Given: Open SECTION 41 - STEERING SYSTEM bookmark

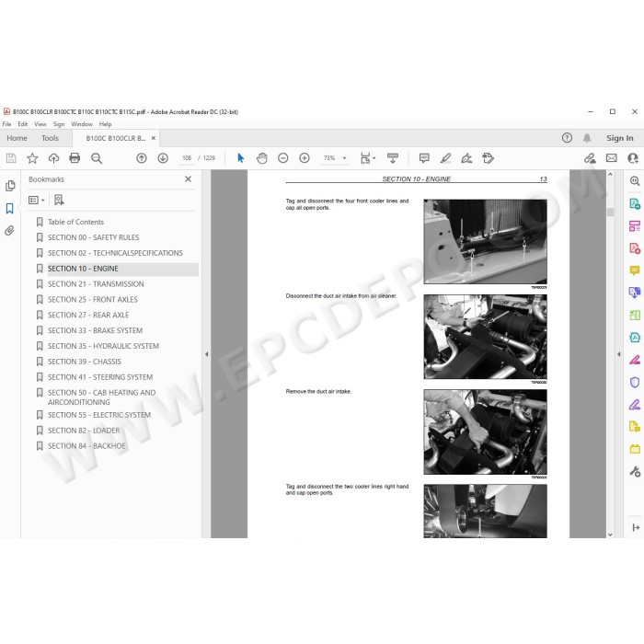Looking at the screenshot, I should [100, 377].
